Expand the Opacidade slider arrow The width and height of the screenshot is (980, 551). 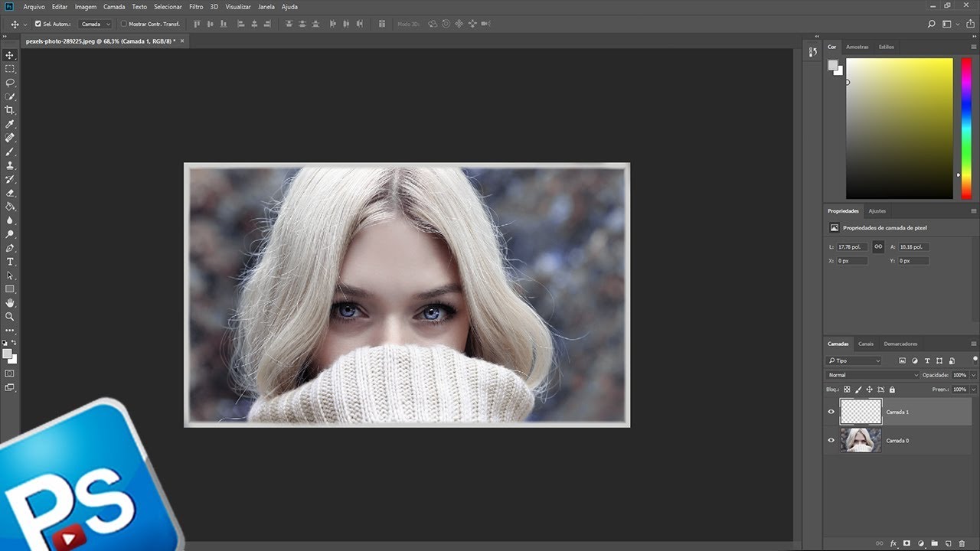point(973,375)
